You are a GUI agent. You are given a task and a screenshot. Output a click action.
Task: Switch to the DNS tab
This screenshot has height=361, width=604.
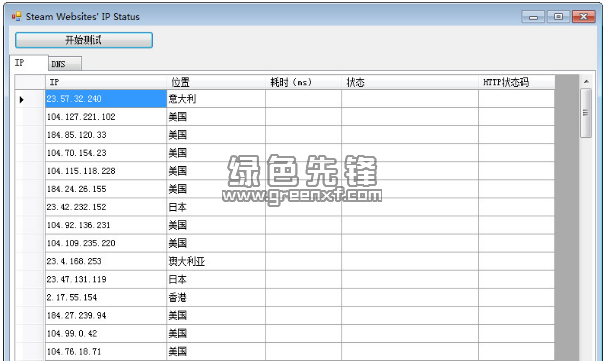[x=65, y=64]
